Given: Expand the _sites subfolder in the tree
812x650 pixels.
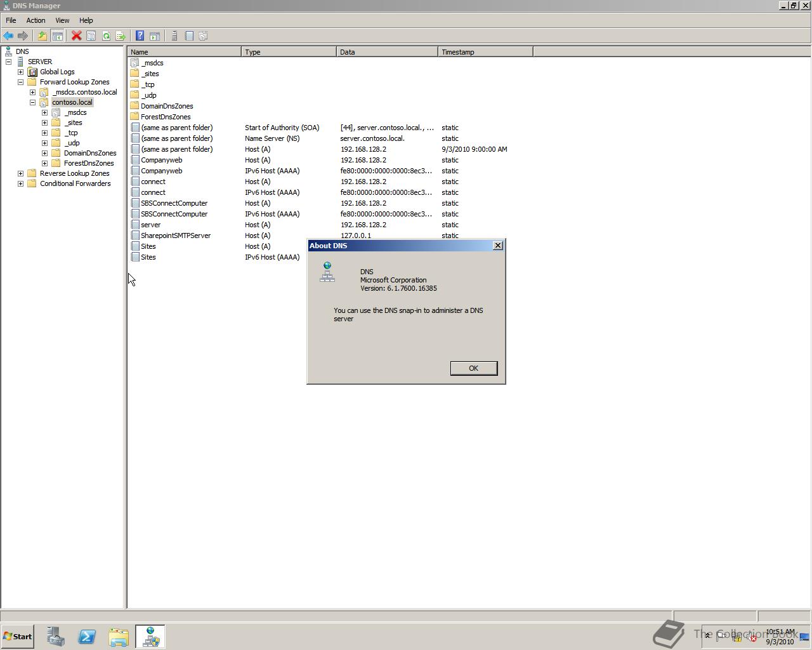Looking at the screenshot, I should tap(44, 123).
